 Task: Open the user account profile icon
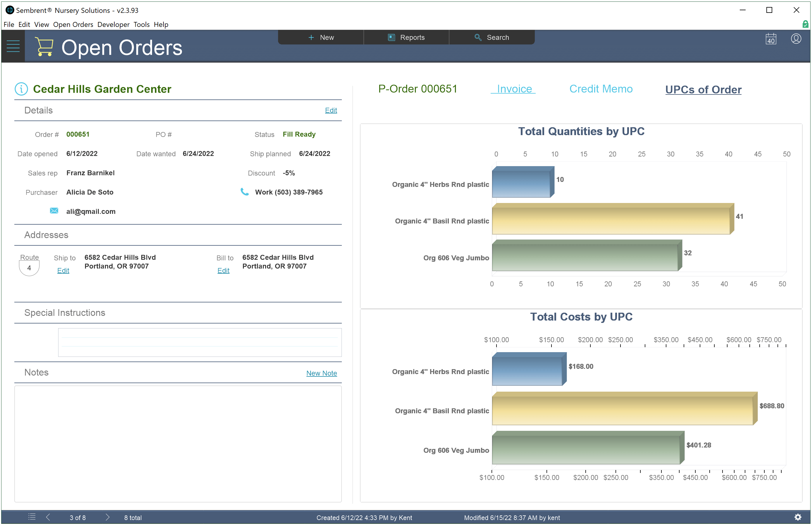click(x=796, y=39)
